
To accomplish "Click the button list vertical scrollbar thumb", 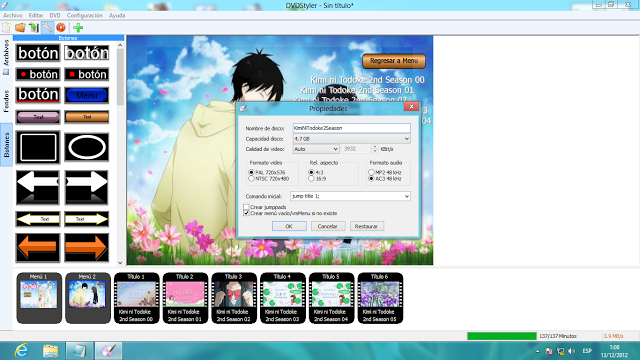I will point(120,78).
